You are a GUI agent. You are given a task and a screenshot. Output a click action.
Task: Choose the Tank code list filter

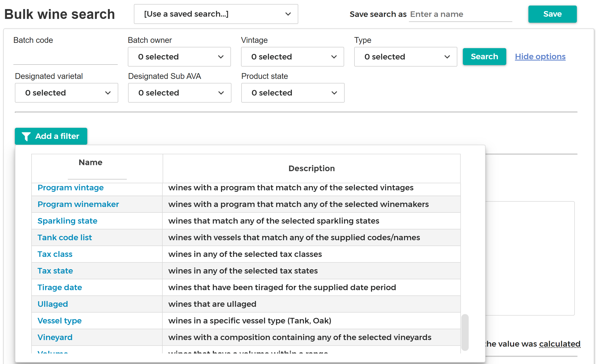[65, 237]
